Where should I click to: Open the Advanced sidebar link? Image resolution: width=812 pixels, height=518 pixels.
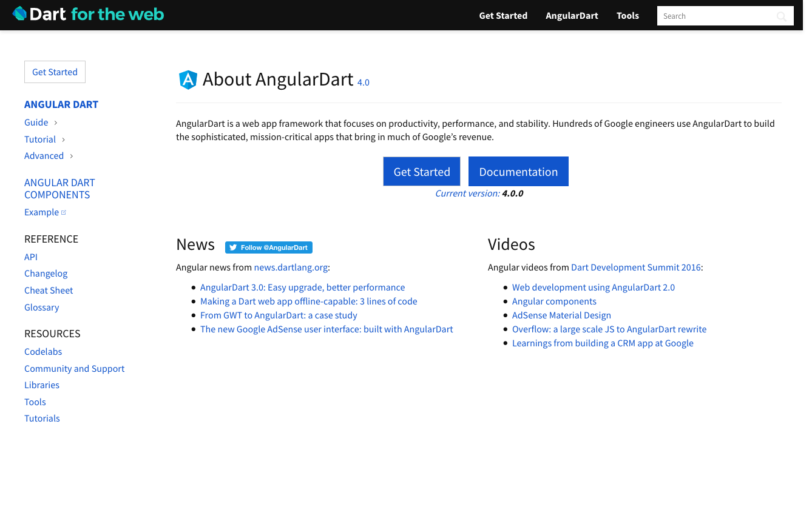(44, 156)
